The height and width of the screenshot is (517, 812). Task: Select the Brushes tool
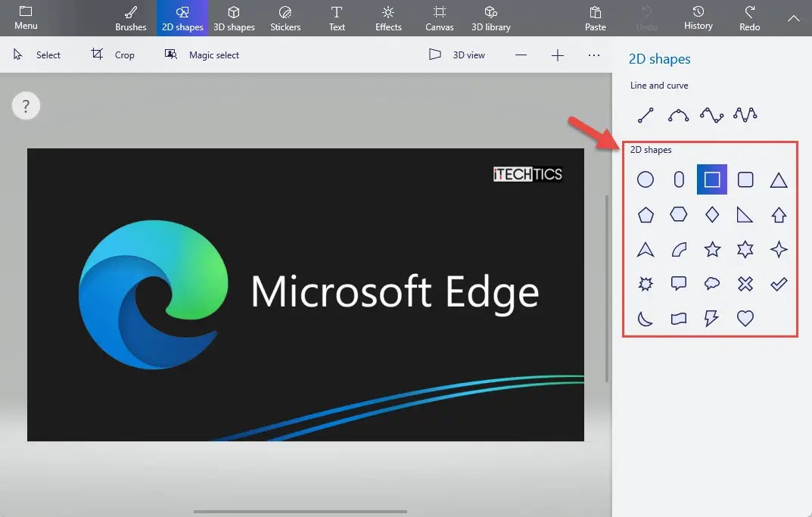[x=130, y=17]
